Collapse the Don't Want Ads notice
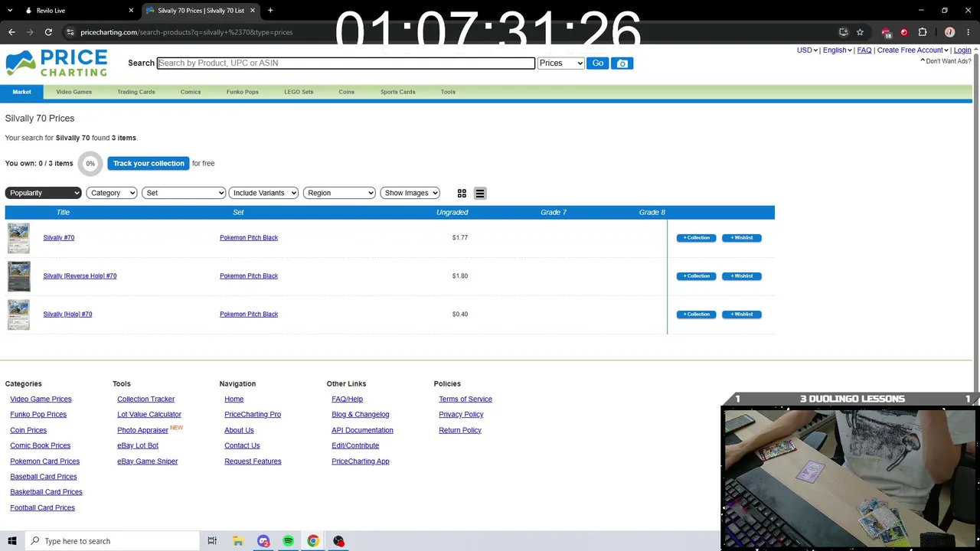This screenshot has height=551, width=980. pyautogui.click(x=946, y=61)
